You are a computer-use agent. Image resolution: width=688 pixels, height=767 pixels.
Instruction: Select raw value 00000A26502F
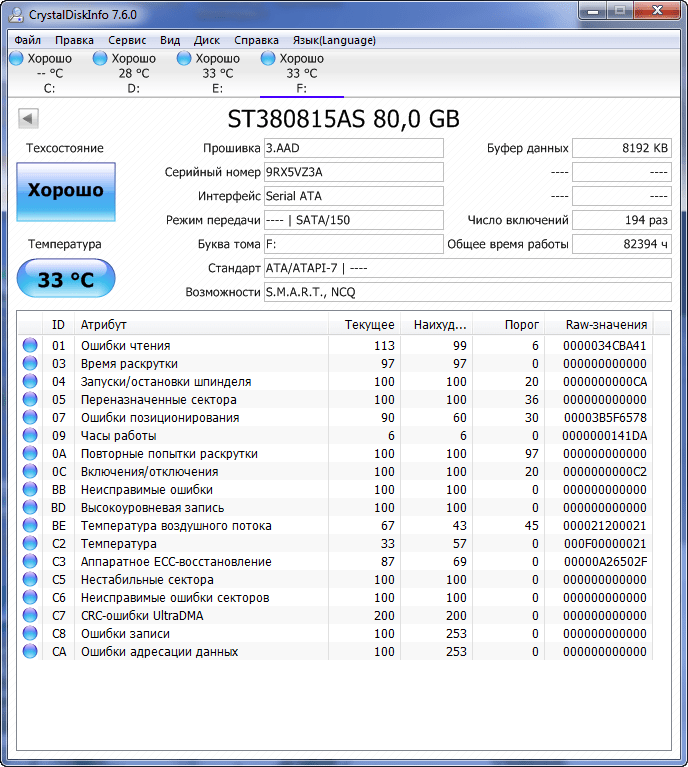[x=605, y=562]
